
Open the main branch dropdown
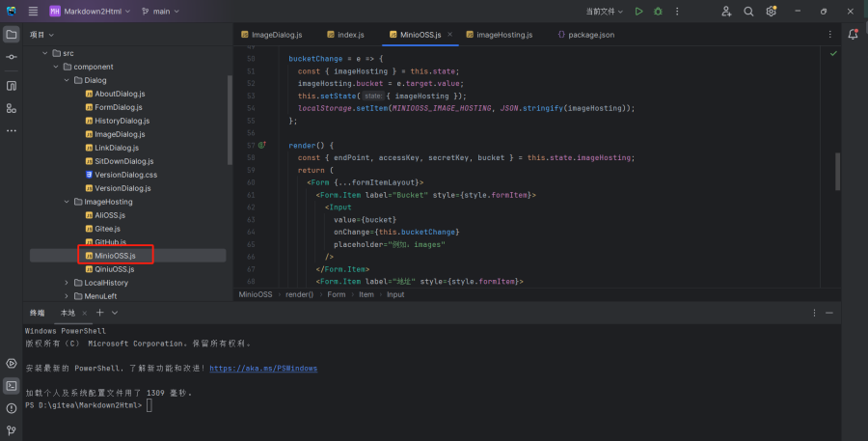pyautogui.click(x=160, y=12)
